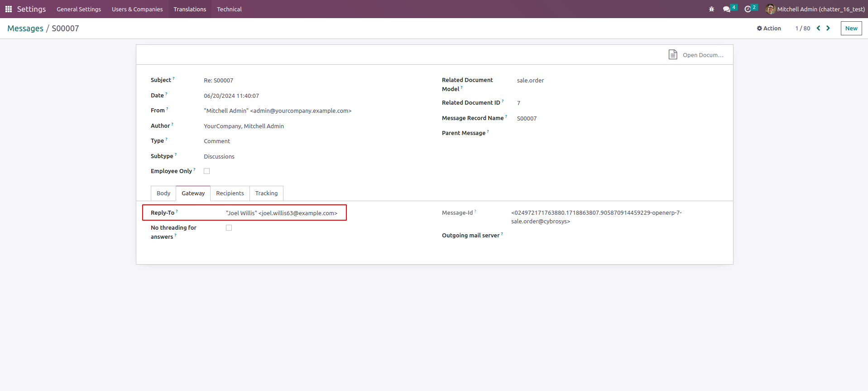This screenshot has width=868, height=391.
Task: Click the debug bug icon
Action: pyautogui.click(x=711, y=9)
